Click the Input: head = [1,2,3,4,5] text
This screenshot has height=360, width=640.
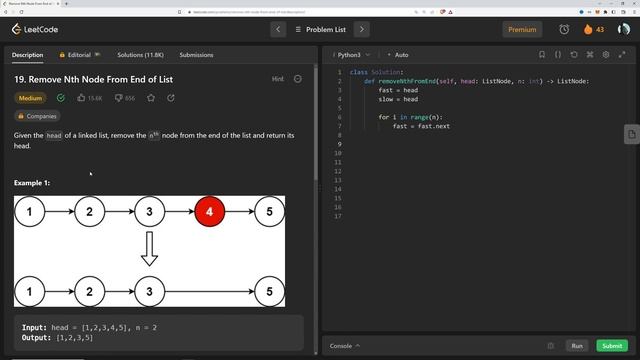[89, 327]
